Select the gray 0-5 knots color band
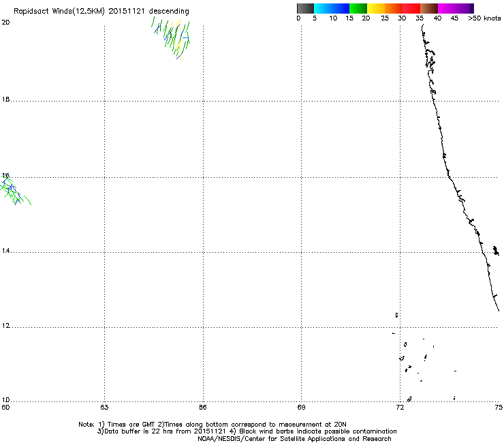Image resolution: width=504 pixels, height=443 pixels. 306,8
